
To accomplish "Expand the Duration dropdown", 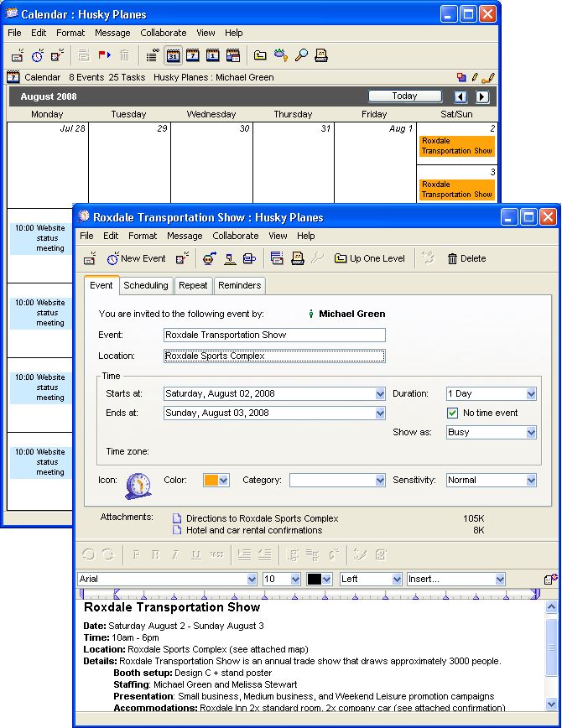I will (530, 393).
